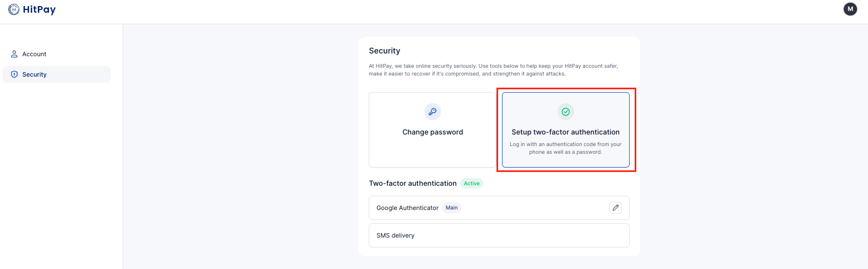Image resolution: width=868 pixels, height=269 pixels.
Task: Open the Change password card
Action: click(x=433, y=130)
